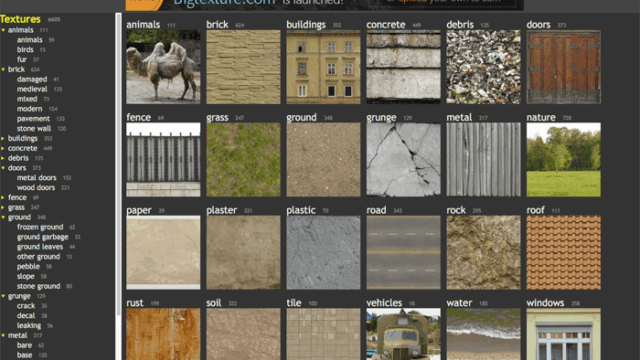This screenshot has height=360, width=640.
Task: Expand the debris tree category
Action: click(x=3, y=158)
